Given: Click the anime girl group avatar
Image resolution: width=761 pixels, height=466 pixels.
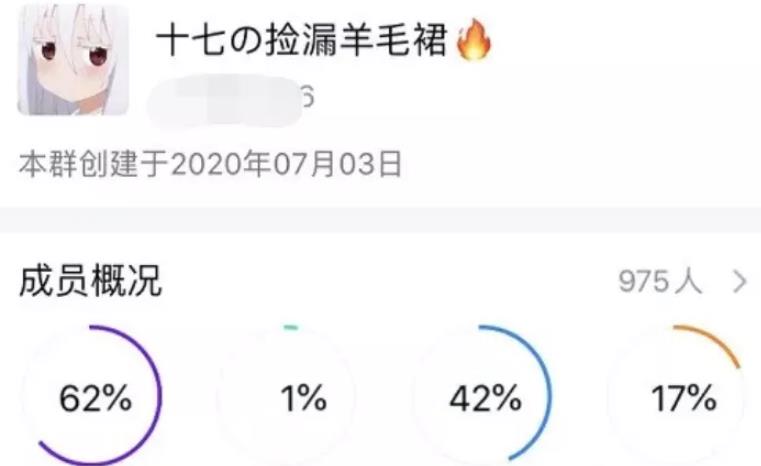Looking at the screenshot, I should coord(72,60).
